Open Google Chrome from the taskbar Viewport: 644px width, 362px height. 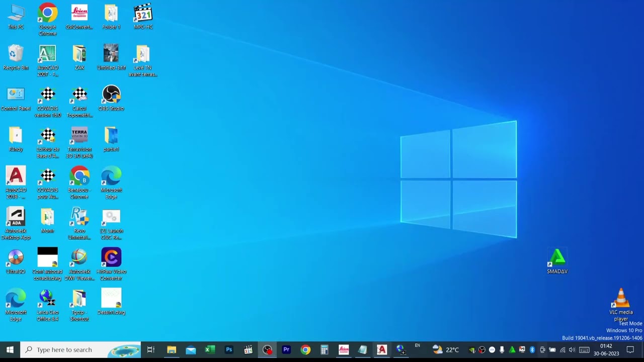[305, 349]
